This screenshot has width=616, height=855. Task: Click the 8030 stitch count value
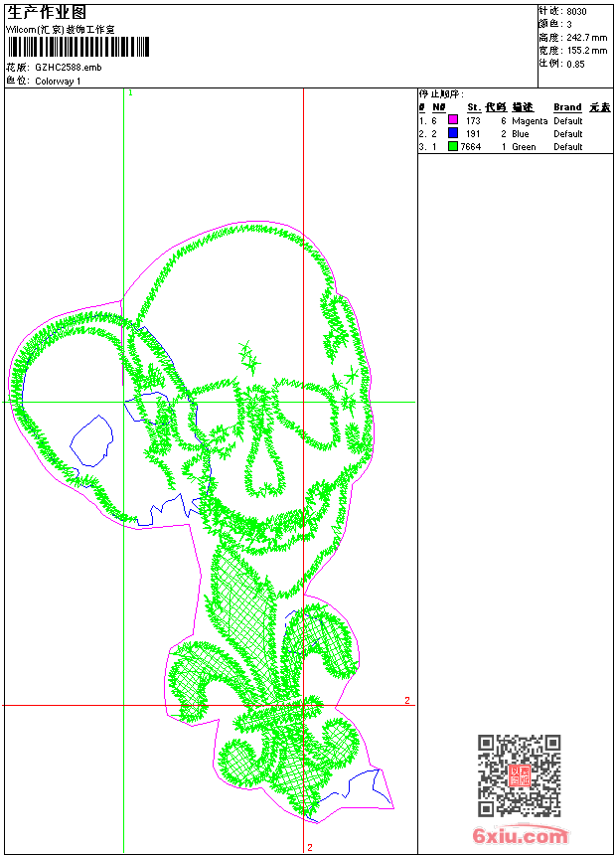(576, 11)
